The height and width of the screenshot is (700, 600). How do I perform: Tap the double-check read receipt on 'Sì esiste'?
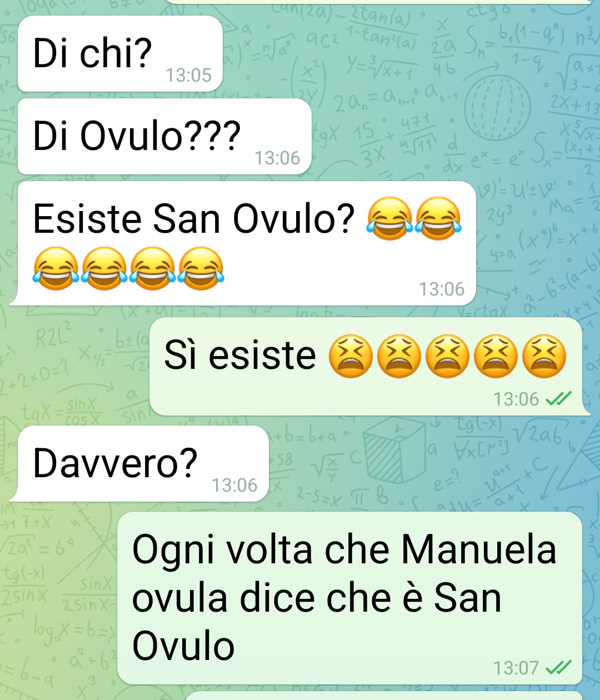(558, 398)
